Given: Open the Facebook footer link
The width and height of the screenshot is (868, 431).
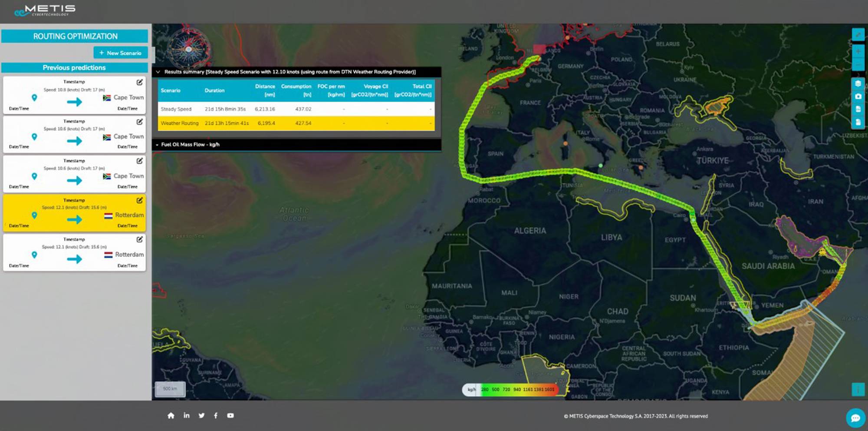Looking at the screenshot, I should coord(216,416).
